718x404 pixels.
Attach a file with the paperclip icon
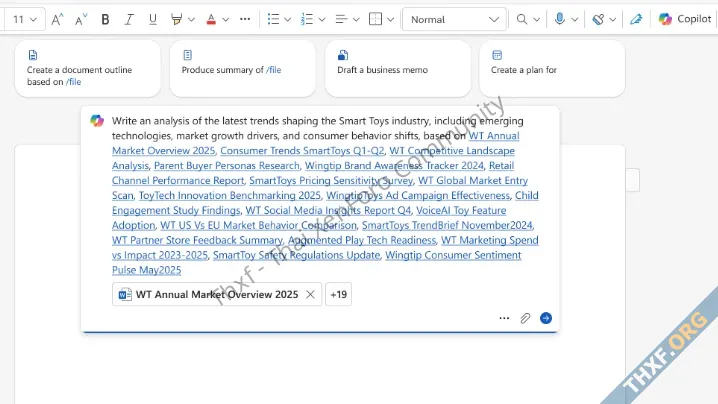(525, 318)
